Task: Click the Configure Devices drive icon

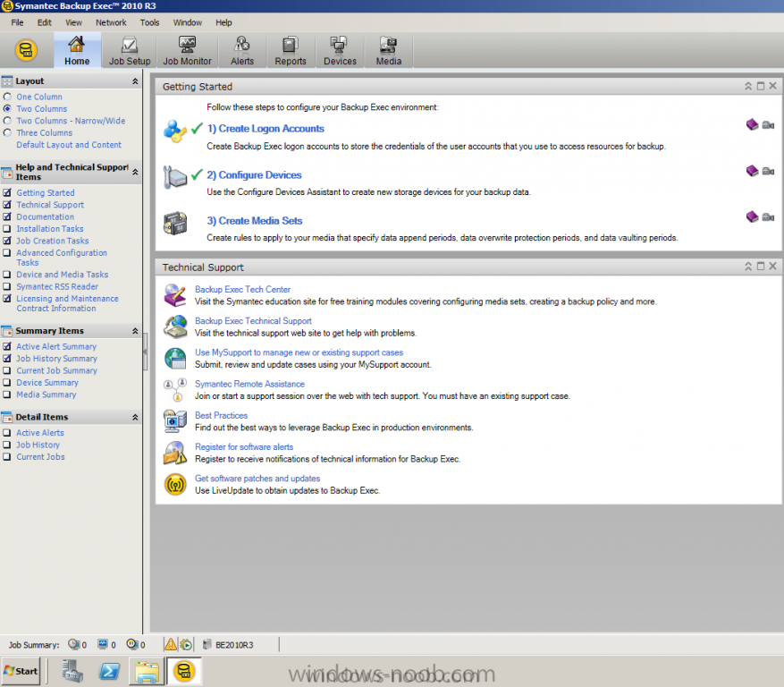Action: point(175,177)
